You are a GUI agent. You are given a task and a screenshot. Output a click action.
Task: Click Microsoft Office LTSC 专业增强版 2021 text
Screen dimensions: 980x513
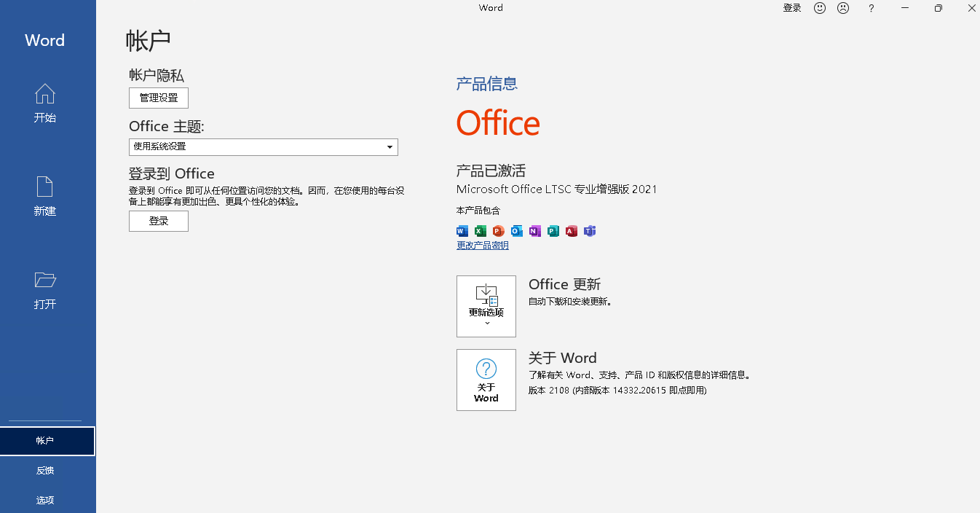coord(557,189)
